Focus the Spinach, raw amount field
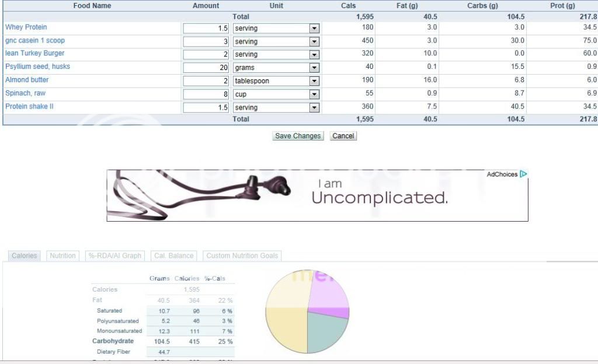 [x=206, y=94]
